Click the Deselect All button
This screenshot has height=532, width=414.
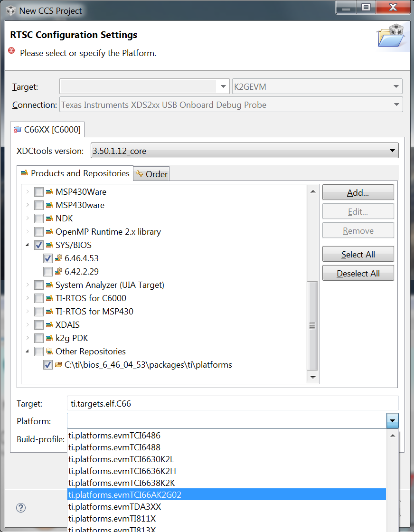[x=358, y=273]
